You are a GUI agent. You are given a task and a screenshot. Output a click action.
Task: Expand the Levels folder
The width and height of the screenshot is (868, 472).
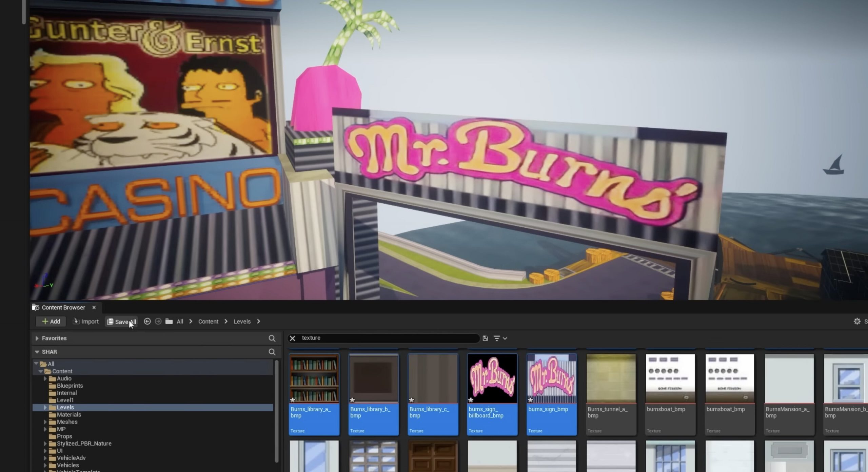[x=45, y=407]
